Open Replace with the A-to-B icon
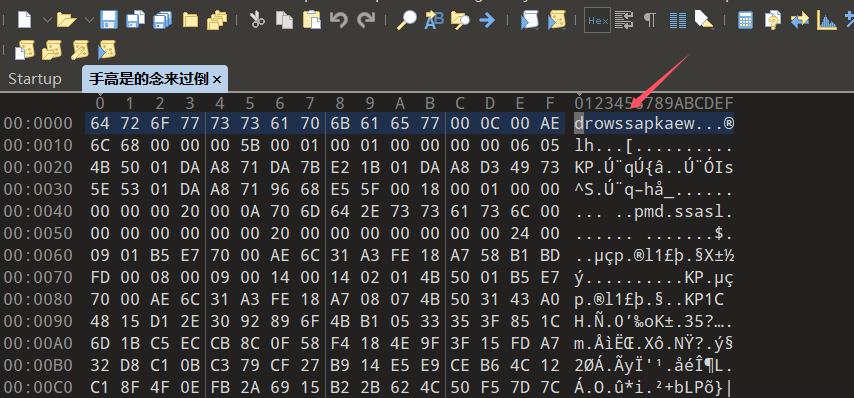The image size is (854, 398). (x=434, y=21)
